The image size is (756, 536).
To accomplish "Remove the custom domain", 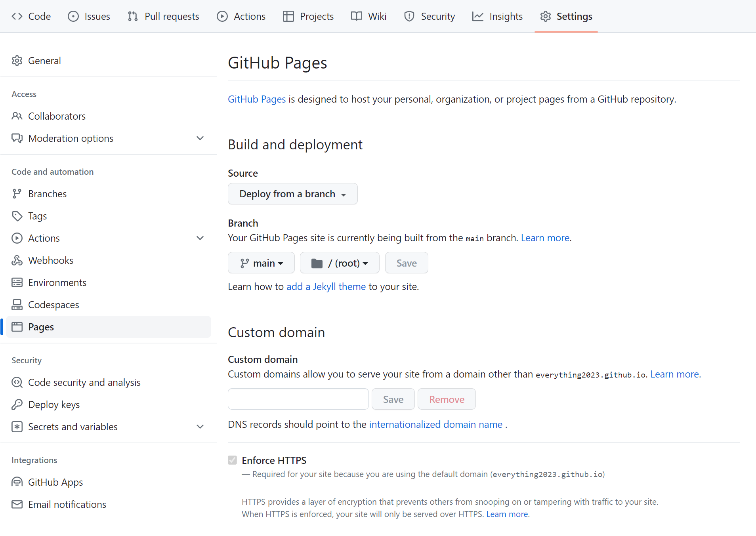I will tap(447, 399).
